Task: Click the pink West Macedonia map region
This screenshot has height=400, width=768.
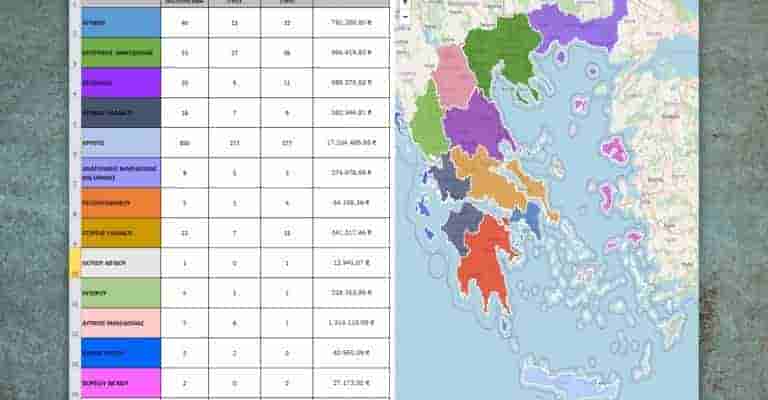Action: 453,75
